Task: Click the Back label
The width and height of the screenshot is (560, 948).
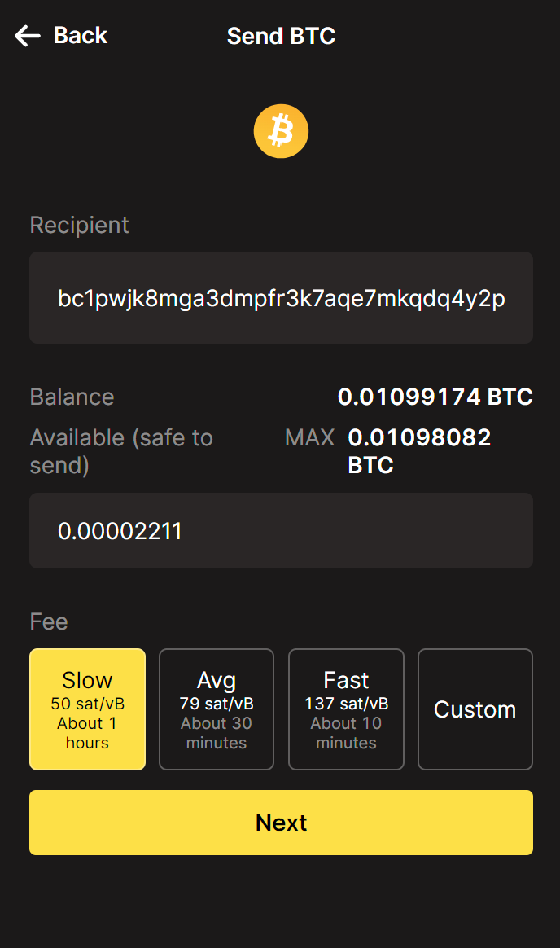Action: tap(80, 35)
